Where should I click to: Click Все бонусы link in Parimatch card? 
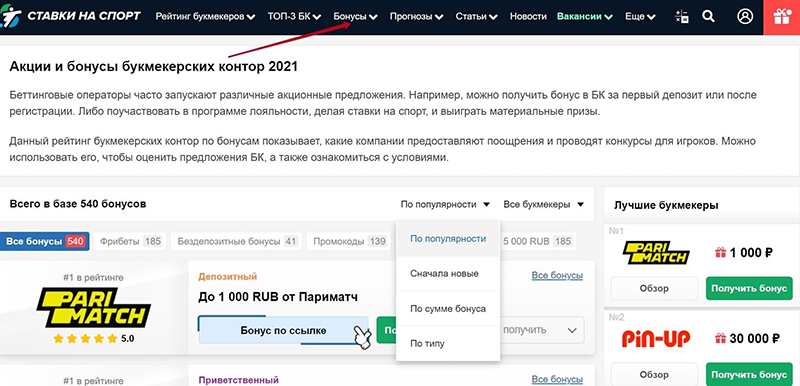tap(557, 276)
